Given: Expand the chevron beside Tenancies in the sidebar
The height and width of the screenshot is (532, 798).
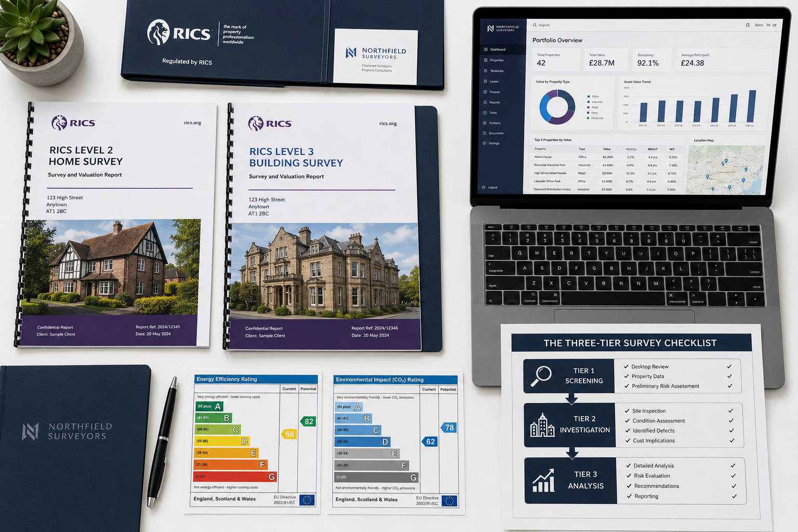Looking at the screenshot, I should point(521,71).
